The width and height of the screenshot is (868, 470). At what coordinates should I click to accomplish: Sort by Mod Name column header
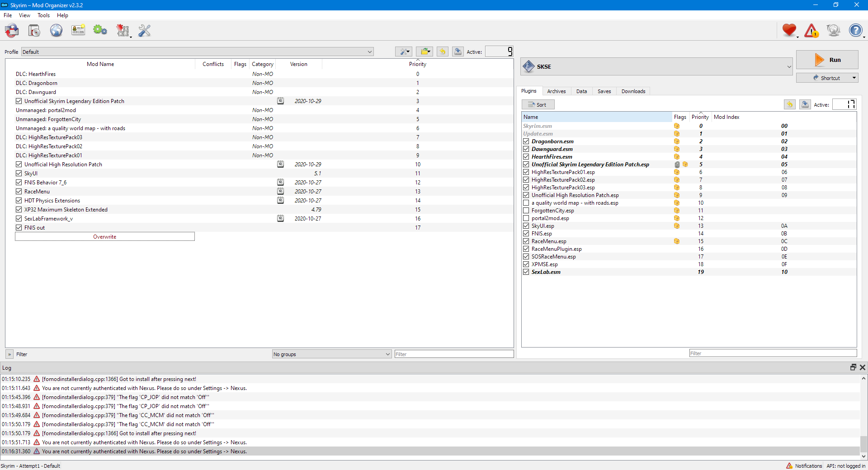100,64
